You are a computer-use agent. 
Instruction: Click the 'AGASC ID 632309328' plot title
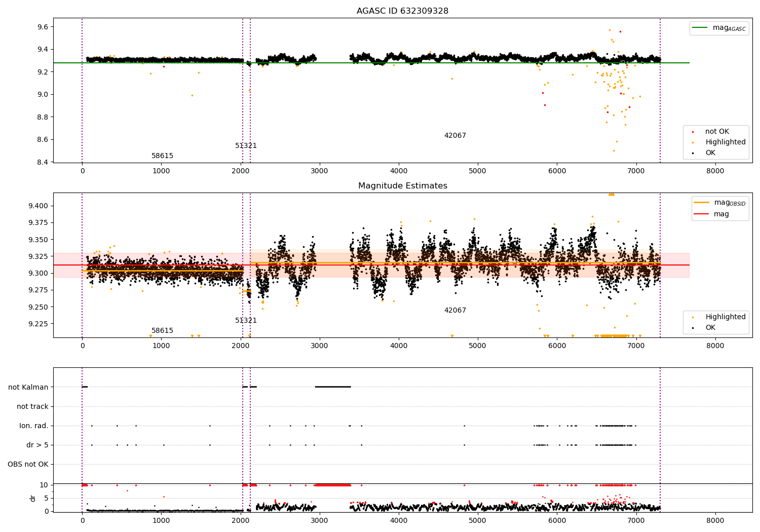coord(402,11)
